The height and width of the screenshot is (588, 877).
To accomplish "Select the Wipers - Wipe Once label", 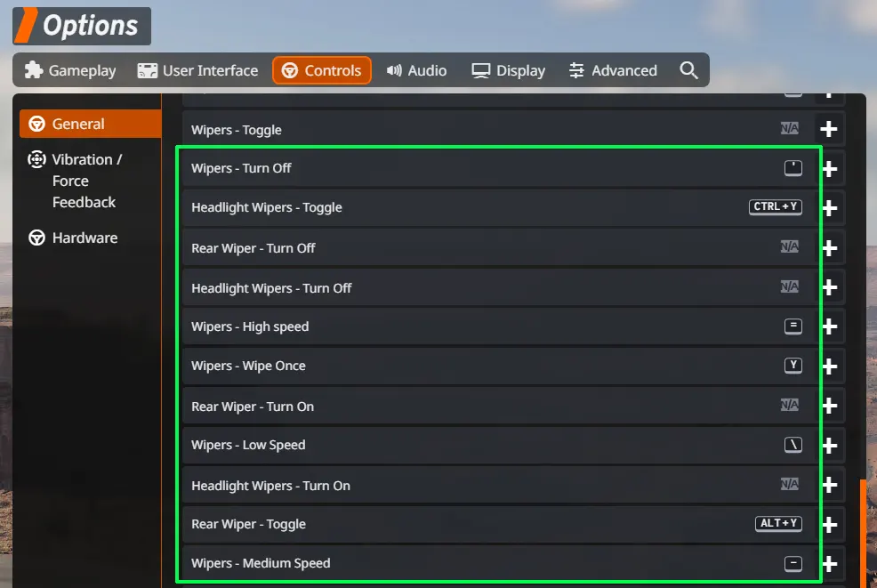I will 248,366.
